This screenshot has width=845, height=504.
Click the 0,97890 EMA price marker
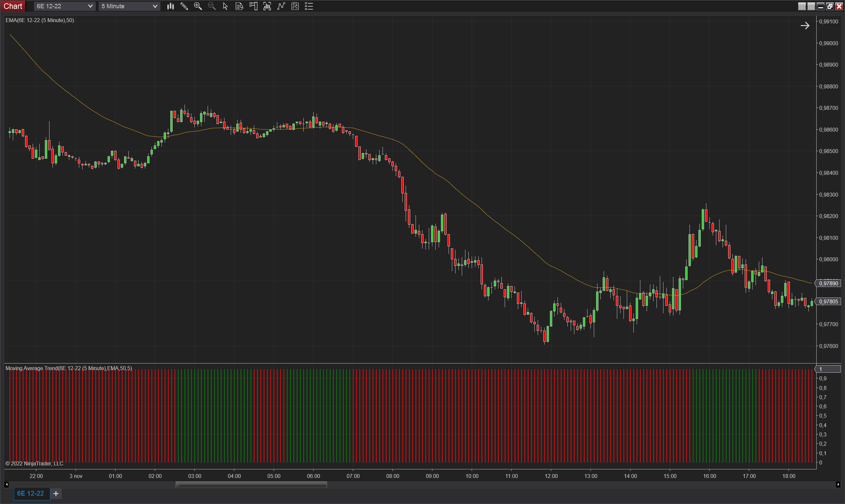(x=828, y=283)
